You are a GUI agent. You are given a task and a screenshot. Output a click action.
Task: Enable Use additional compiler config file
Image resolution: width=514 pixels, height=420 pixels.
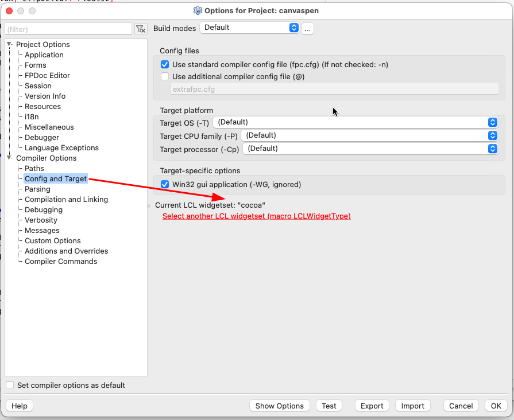click(x=165, y=77)
